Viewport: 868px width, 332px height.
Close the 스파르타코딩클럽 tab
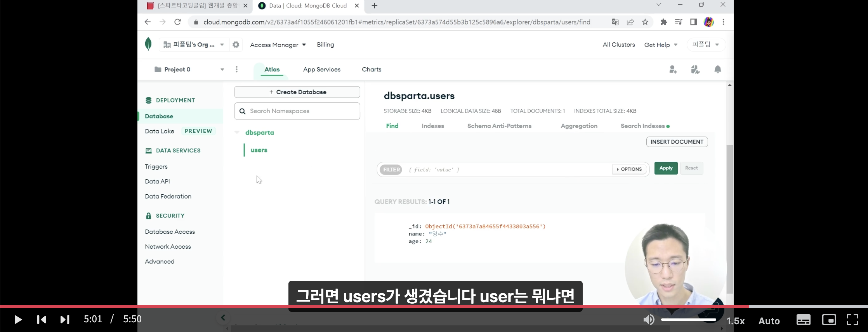[245, 5]
